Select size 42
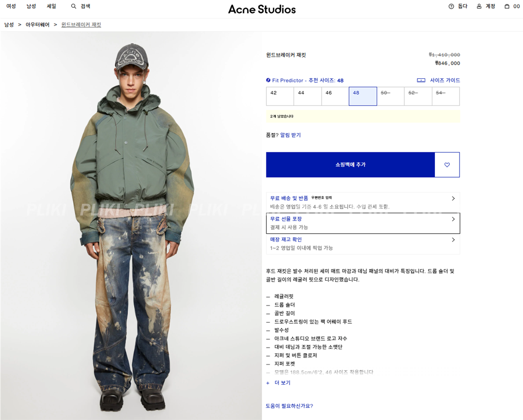 pos(280,96)
